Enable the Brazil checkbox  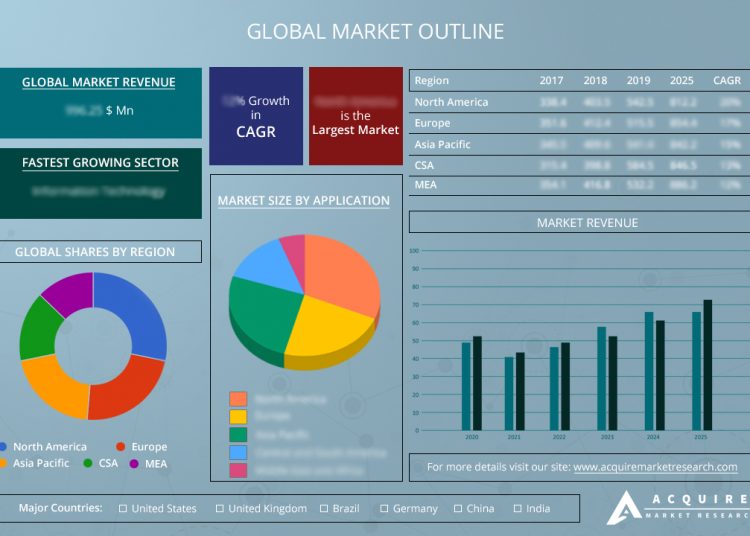point(324,509)
